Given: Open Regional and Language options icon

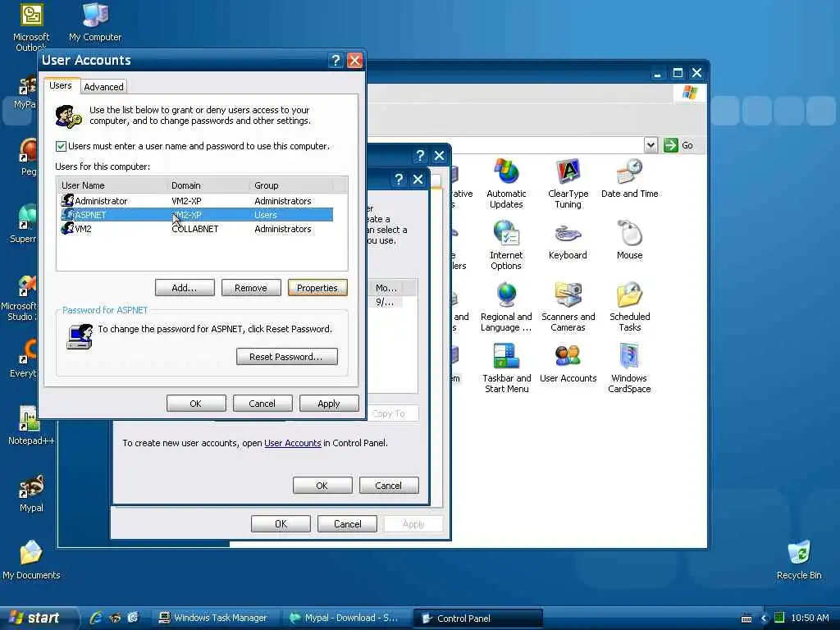Looking at the screenshot, I should point(506,307).
